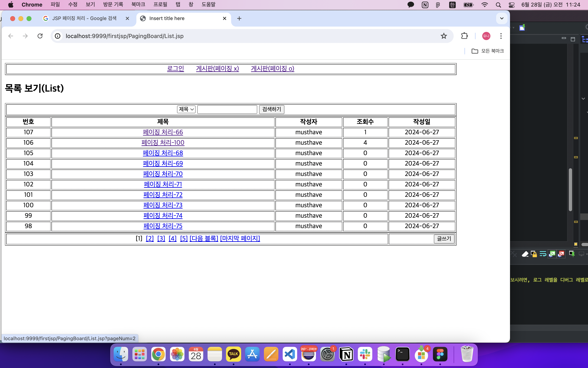Open the Chrome extensions puzzle icon
This screenshot has width=588, height=368.
(464, 36)
